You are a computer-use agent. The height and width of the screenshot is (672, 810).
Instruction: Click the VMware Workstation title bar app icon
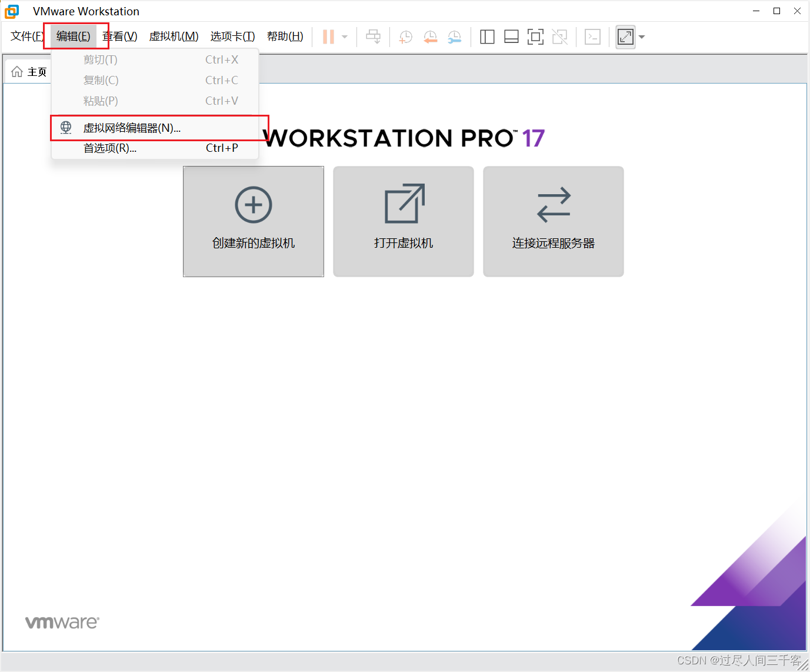[x=12, y=11]
